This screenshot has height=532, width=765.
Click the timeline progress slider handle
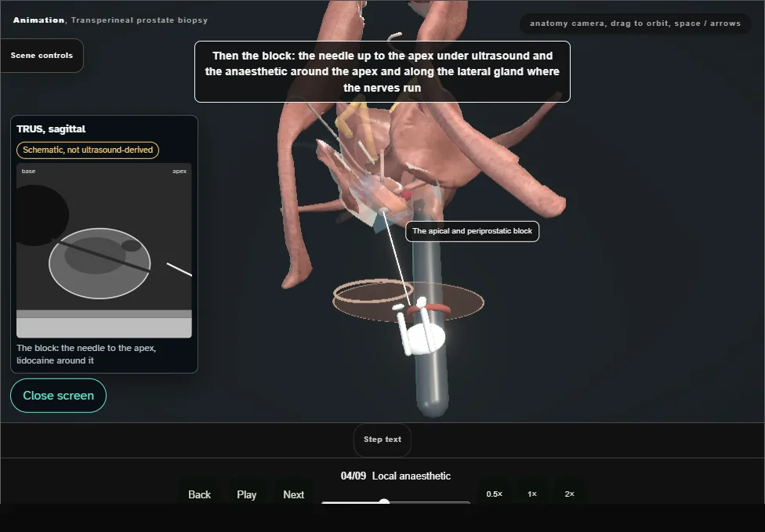point(384,502)
